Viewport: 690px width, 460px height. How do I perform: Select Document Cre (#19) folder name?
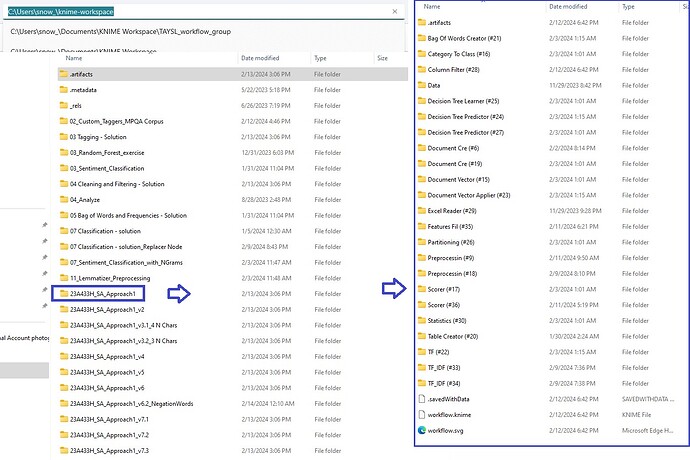[455, 164]
